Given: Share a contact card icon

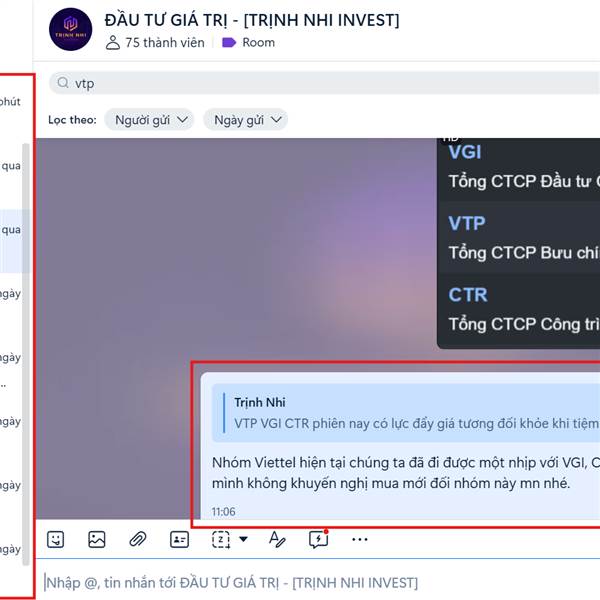Looking at the screenshot, I should coord(179,540).
